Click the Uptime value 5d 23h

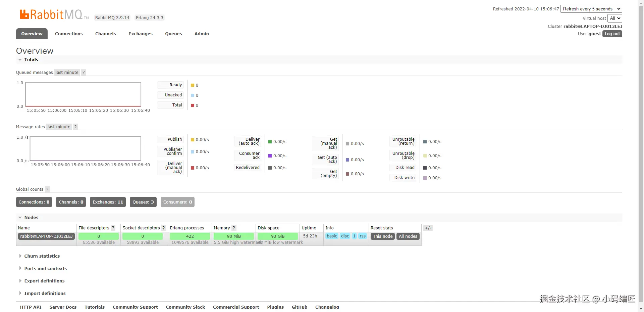[x=310, y=236]
